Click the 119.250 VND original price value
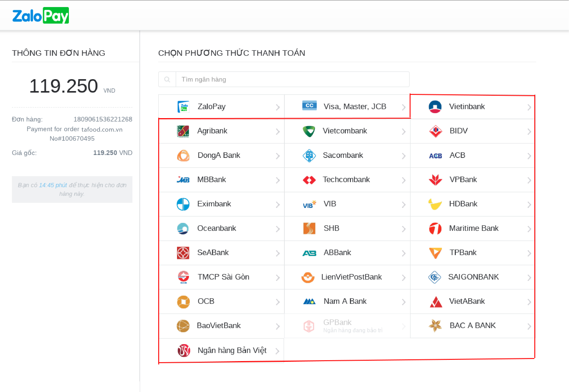569x392 pixels. point(113,153)
